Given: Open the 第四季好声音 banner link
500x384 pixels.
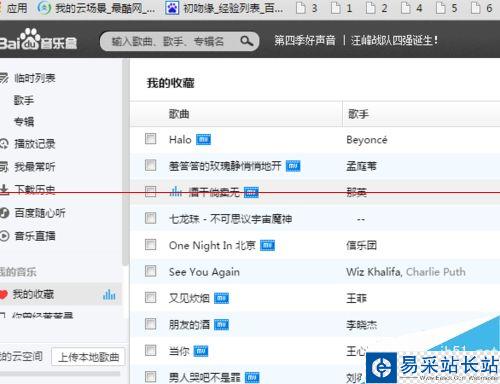Looking at the screenshot, I should point(304,41).
